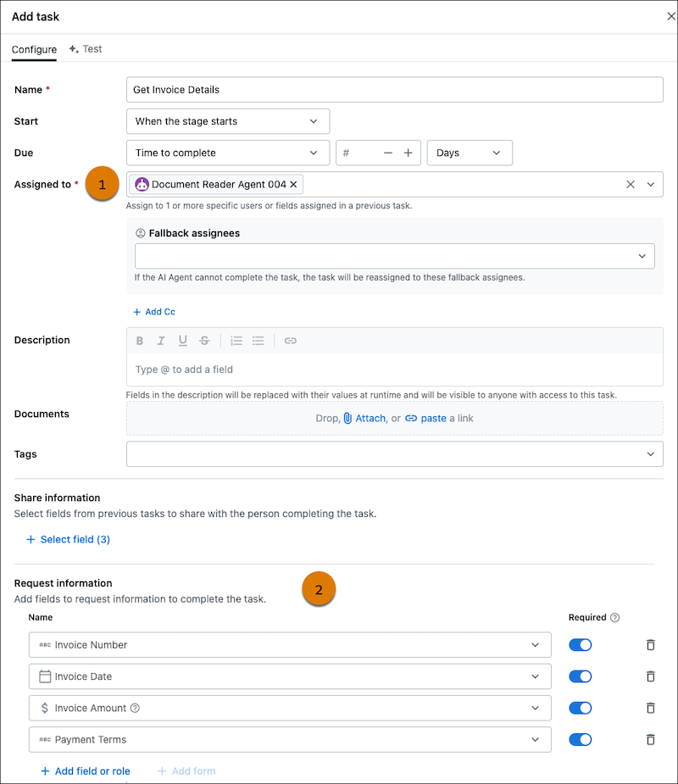Delete the Invoice Amount field row
This screenshot has width=678, height=784.
tap(651, 708)
